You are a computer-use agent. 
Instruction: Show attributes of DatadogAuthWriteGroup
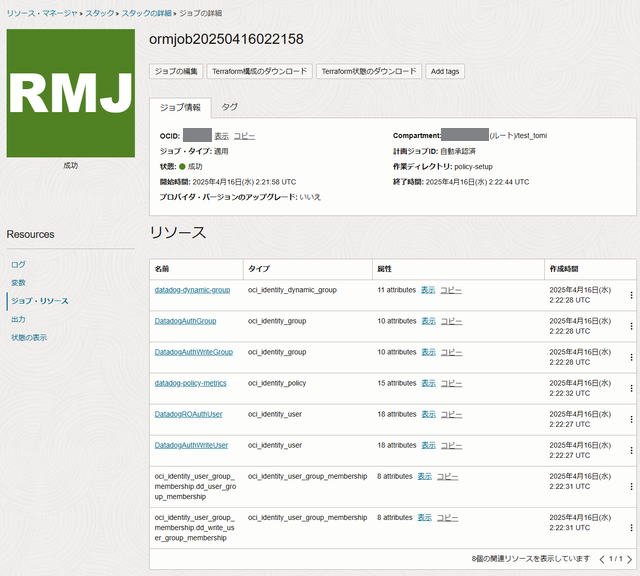coord(429,352)
